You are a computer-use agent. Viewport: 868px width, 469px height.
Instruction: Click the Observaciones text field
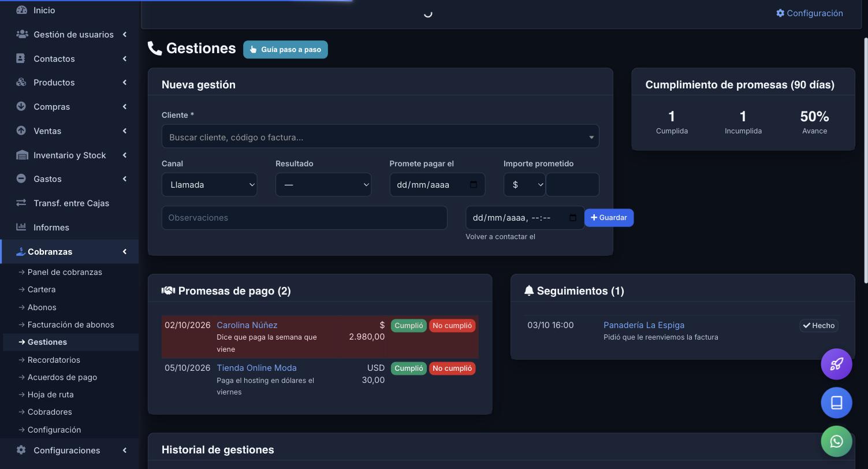point(304,218)
